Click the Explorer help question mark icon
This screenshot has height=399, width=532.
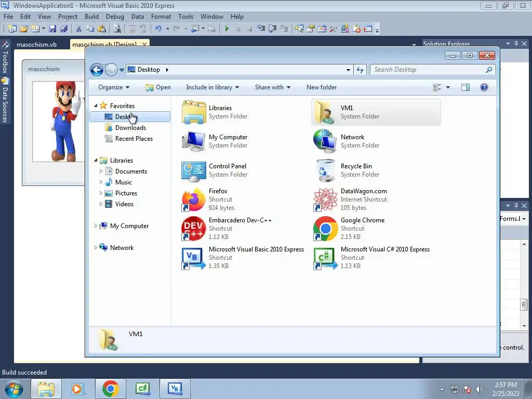pos(484,87)
